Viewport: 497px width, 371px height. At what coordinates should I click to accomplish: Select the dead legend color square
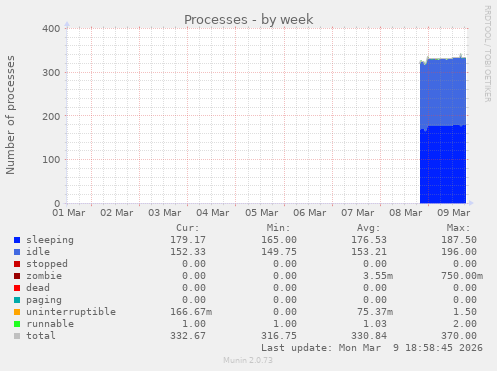coord(17,288)
